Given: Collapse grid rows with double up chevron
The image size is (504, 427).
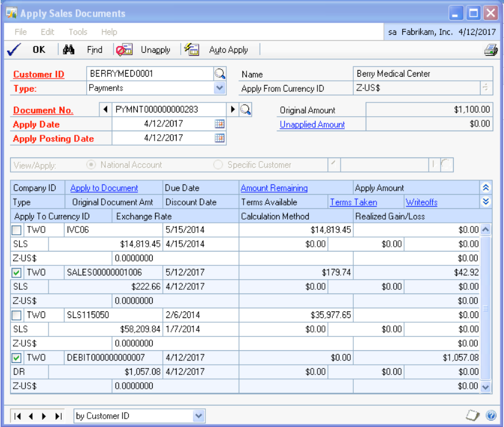Looking at the screenshot, I should coord(485,188).
